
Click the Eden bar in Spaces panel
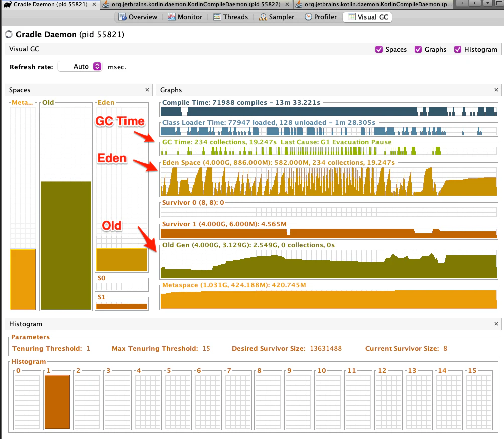[122, 260]
